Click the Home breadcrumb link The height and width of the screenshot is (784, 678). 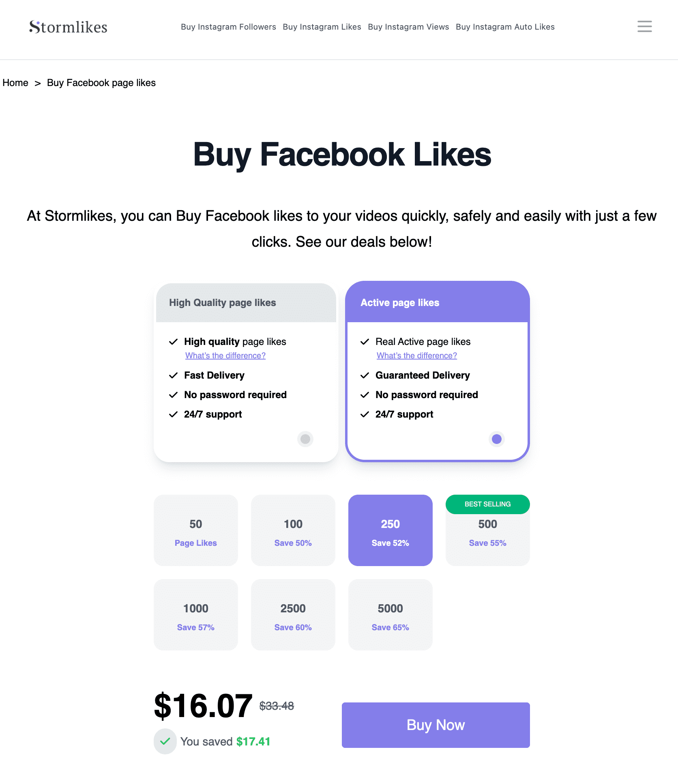pyautogui.click(x=15, y=83)
